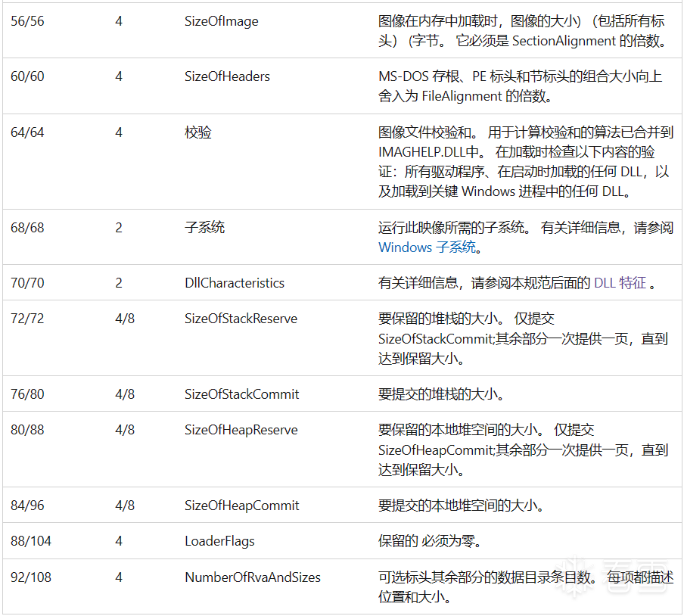
Task: Click the 72/72 offset cell
Action: (x=27, y=319)
